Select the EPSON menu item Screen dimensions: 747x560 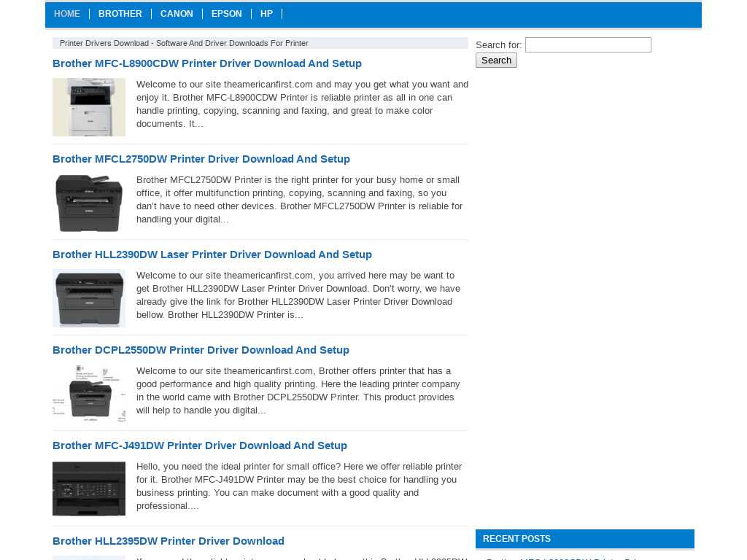[x=226, y=14]
